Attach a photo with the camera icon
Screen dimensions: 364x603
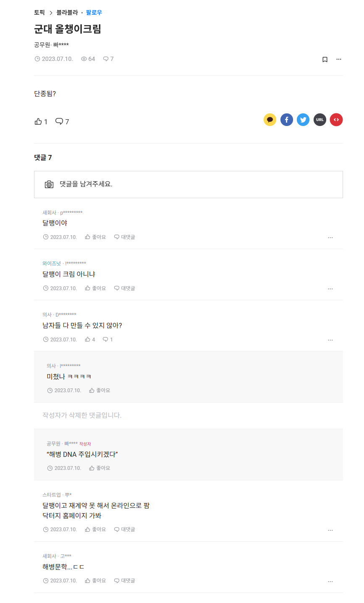click(49, 184)
